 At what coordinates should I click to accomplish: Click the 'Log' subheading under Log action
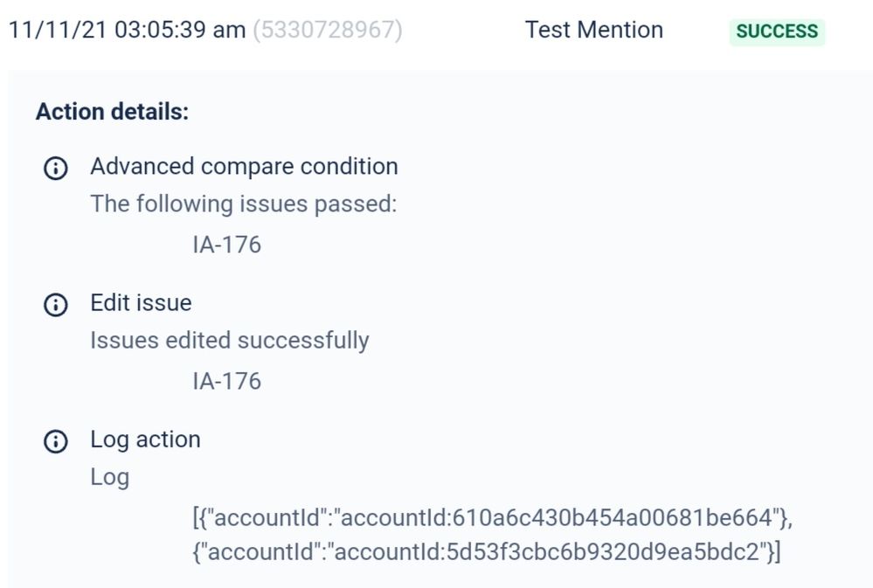109,478
